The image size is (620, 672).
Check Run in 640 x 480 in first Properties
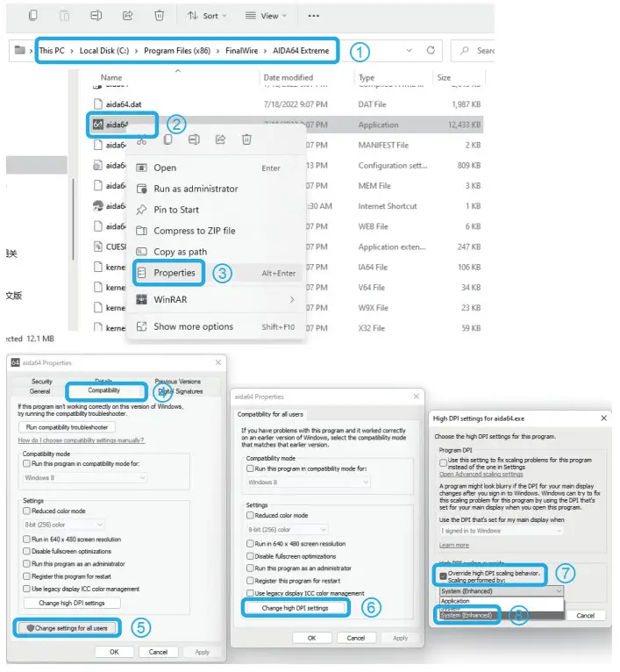(x=26, y=540)
